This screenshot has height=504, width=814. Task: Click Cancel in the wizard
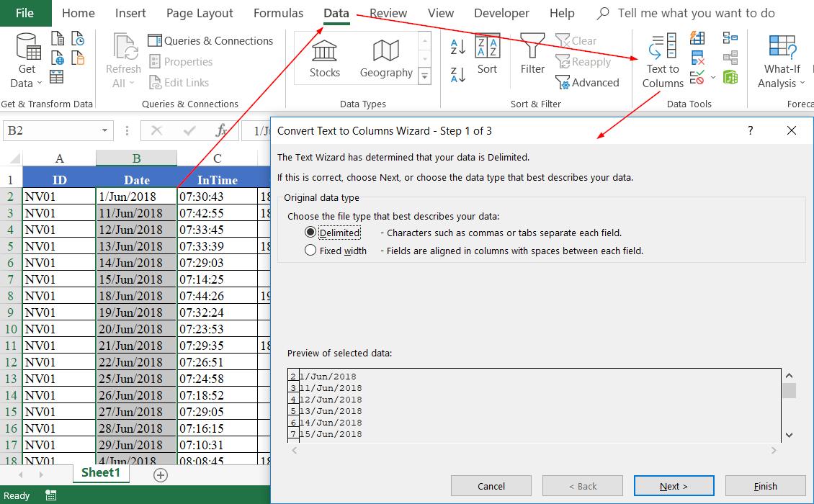(x=491, y=486)
